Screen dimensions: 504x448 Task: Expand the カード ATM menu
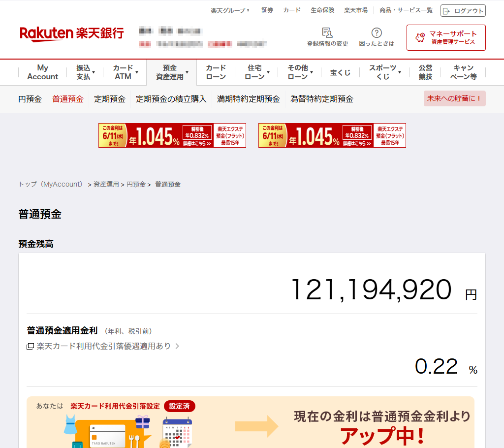[x=125, y=72]
